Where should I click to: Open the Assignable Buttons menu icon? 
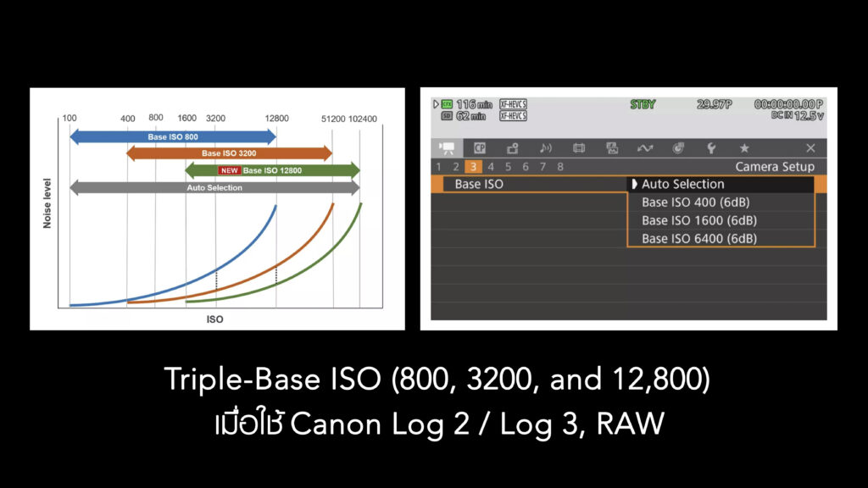[x=678, y=148]
